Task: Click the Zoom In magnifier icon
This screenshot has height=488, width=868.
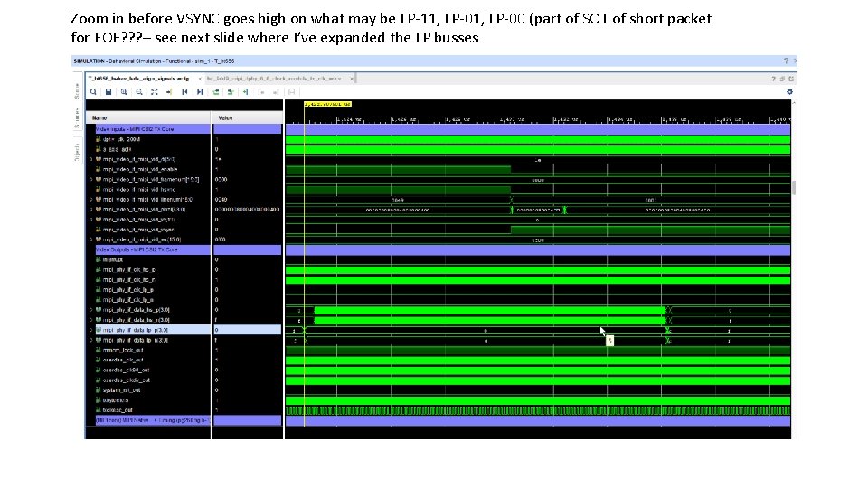Action: [x=124, y=92]
